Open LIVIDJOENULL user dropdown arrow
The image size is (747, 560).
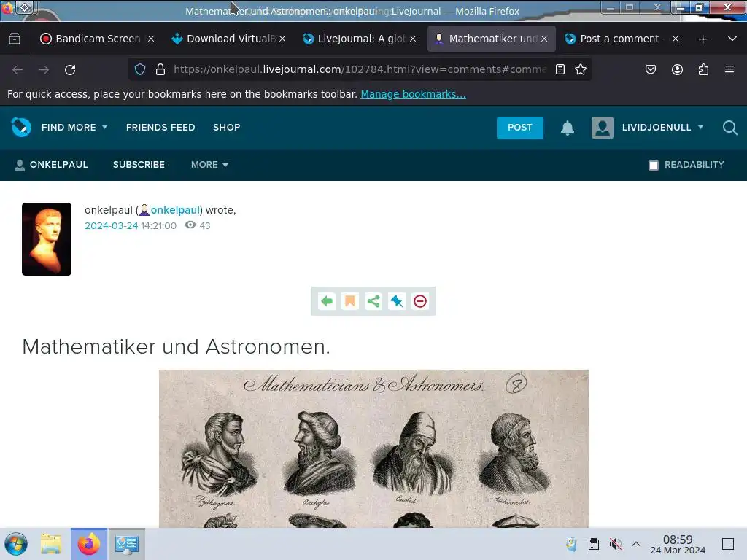[x=700, y=127]
